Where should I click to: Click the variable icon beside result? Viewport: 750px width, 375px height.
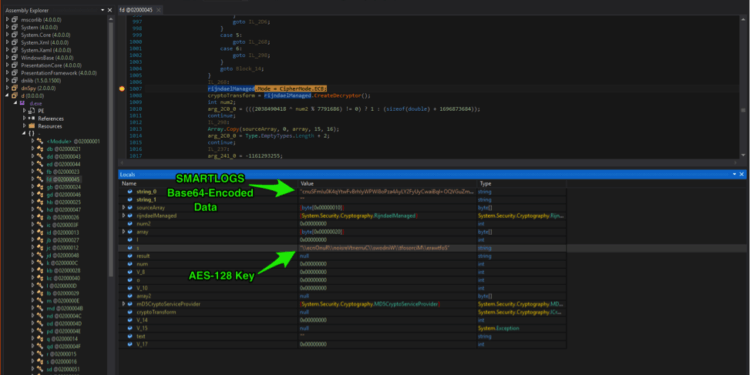click(130, 256)
